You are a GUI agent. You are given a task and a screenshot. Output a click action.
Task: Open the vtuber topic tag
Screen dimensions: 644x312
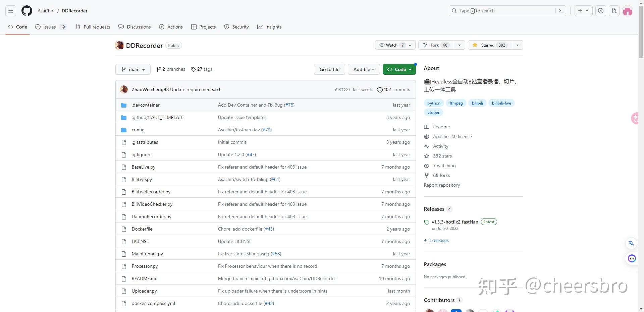click(x=433, y=113)
